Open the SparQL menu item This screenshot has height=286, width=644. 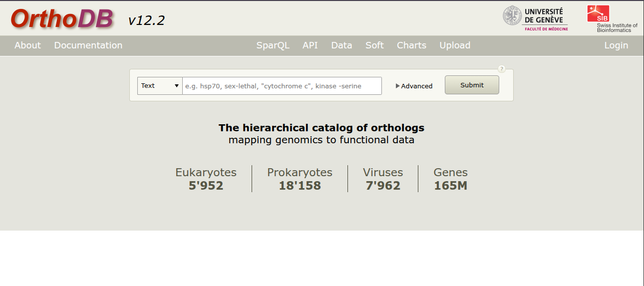point(273,45)
